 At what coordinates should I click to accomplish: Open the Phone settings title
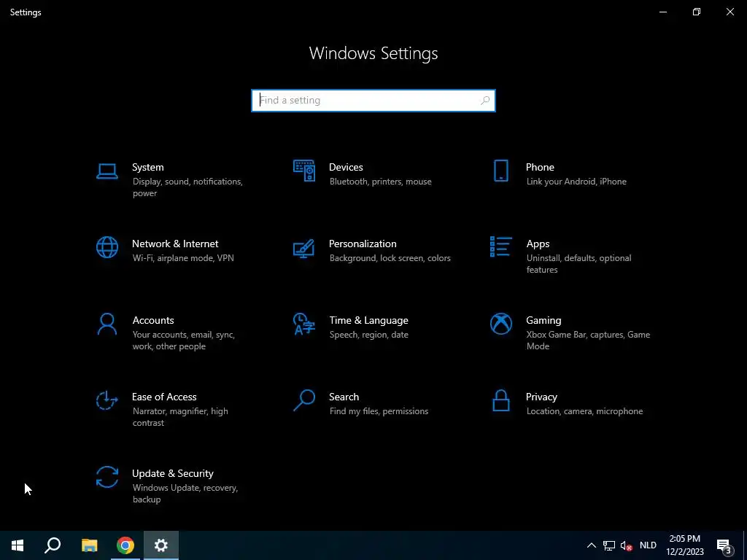540,167
